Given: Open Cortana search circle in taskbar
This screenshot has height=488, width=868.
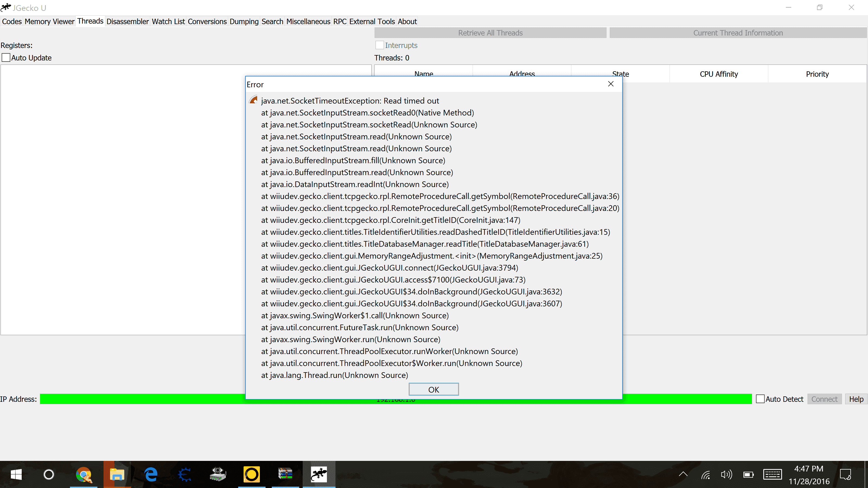Looking at the screenshot, I should (x=49, y=474).
